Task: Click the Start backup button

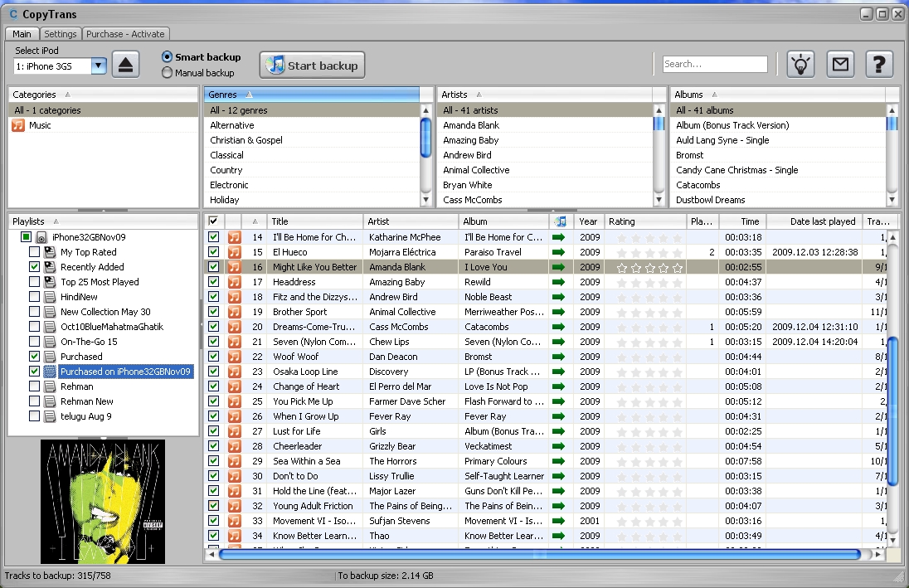Action: coord(312,66)
